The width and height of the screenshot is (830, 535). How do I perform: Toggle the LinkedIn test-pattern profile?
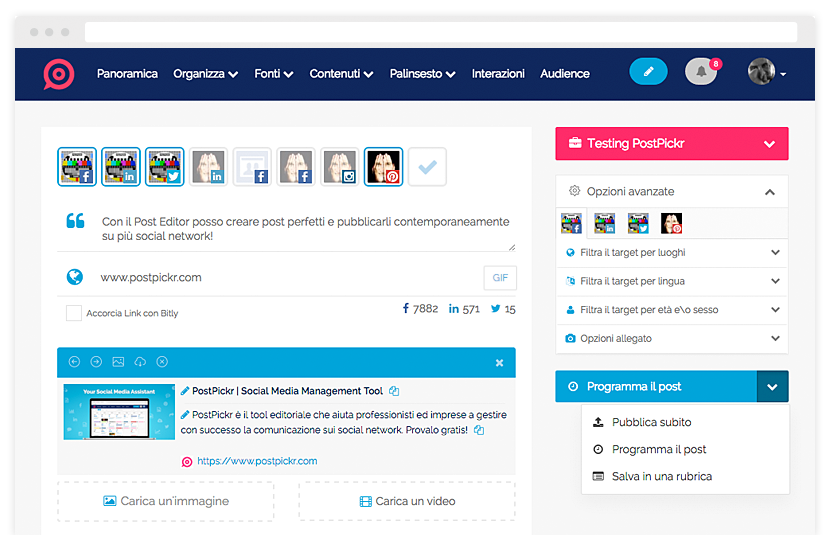point(121,167)
